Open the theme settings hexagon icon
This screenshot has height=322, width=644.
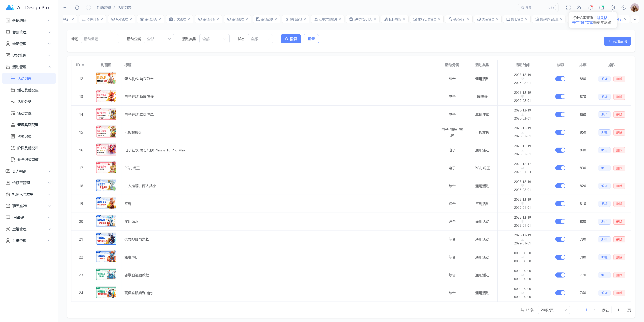pyautogui.click(x=612, y=8)
